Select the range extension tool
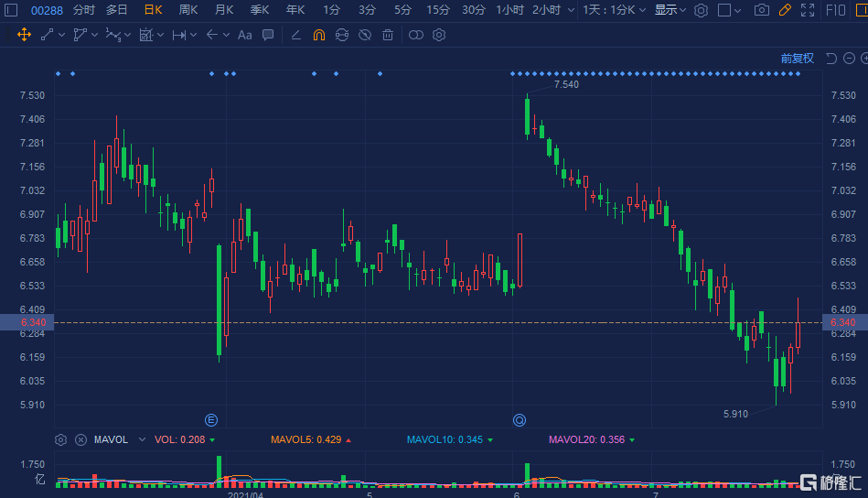The height and width of the screenshot is (498, 868). pos(178,35)
